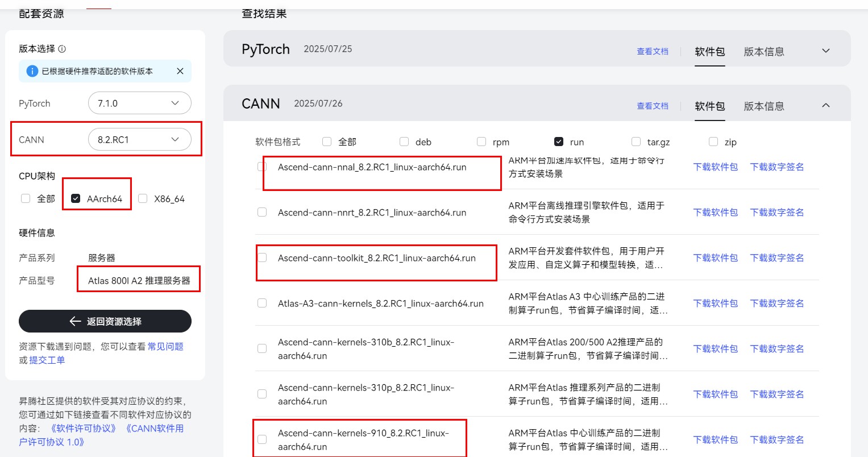Image resolution: width=868 pixels, height=457 pixels.
Task: Expand the PyTorch results section
Action: coord(825,50)
